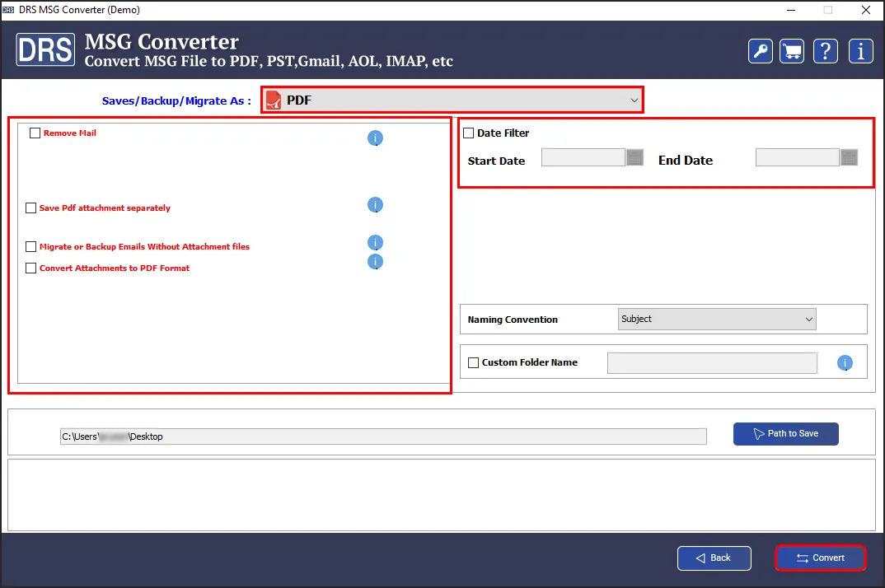Click the DRS app icon in title bar
Viewport: 885px width, 588px height.
[8, 10]
